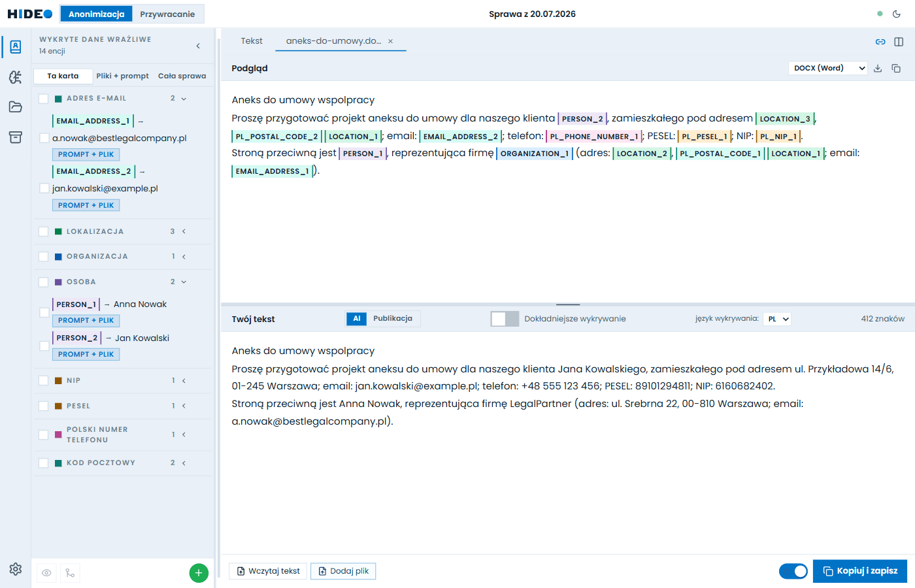Select the Ta karta scope tab
Viewport: 915px width, 588px height.
63,76
